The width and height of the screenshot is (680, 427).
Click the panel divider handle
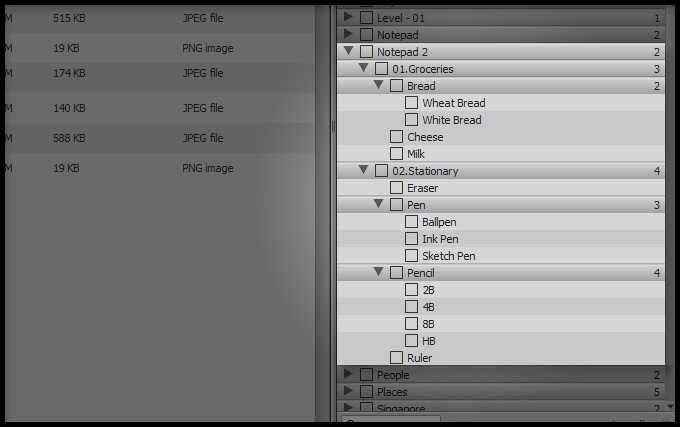(333, 127)
